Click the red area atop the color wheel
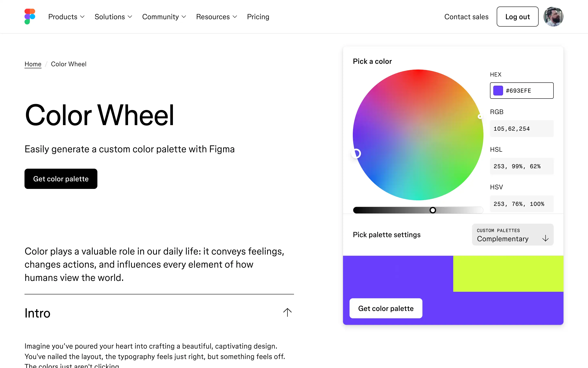588x368 pixels. [x=418, y=74]
